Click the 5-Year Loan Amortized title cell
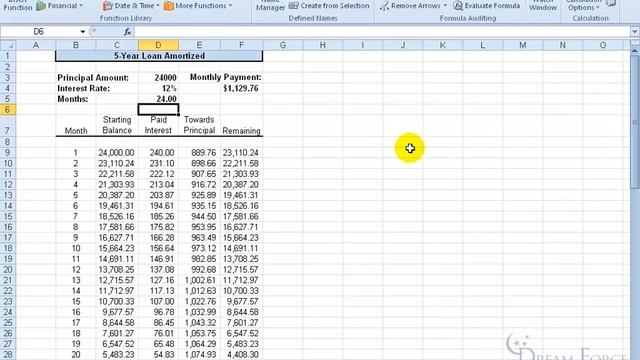 point(159,56)
